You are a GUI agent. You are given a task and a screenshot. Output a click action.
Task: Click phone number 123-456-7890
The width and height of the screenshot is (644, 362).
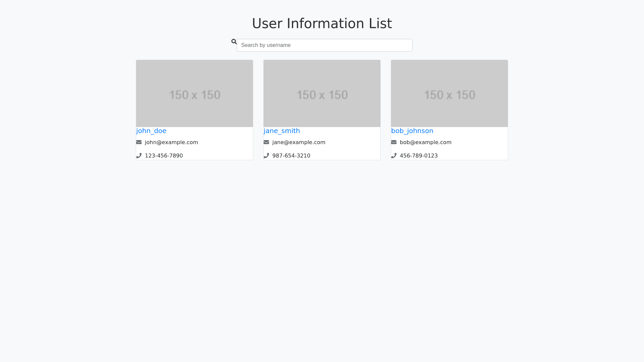tap(164, 156)
